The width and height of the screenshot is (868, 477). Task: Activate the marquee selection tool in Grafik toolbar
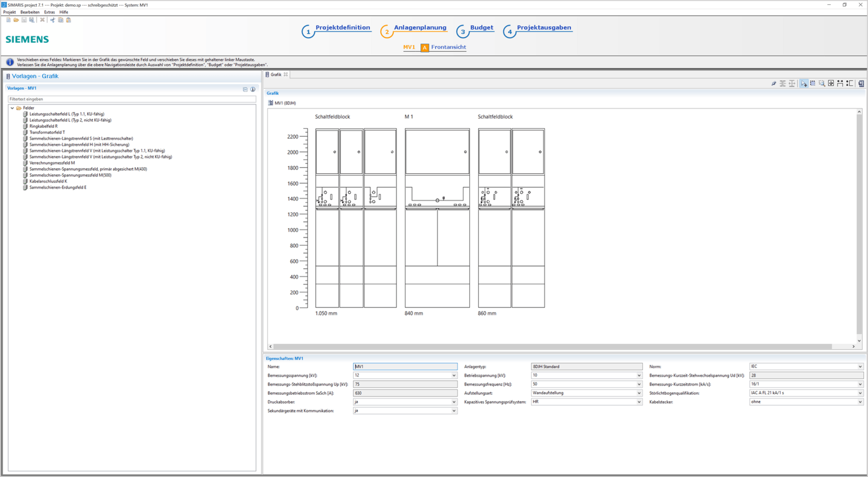click(x=813, y=83)
